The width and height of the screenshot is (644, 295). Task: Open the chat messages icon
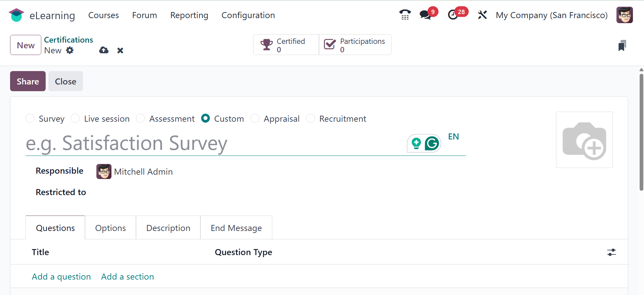[x=425, y=15]
